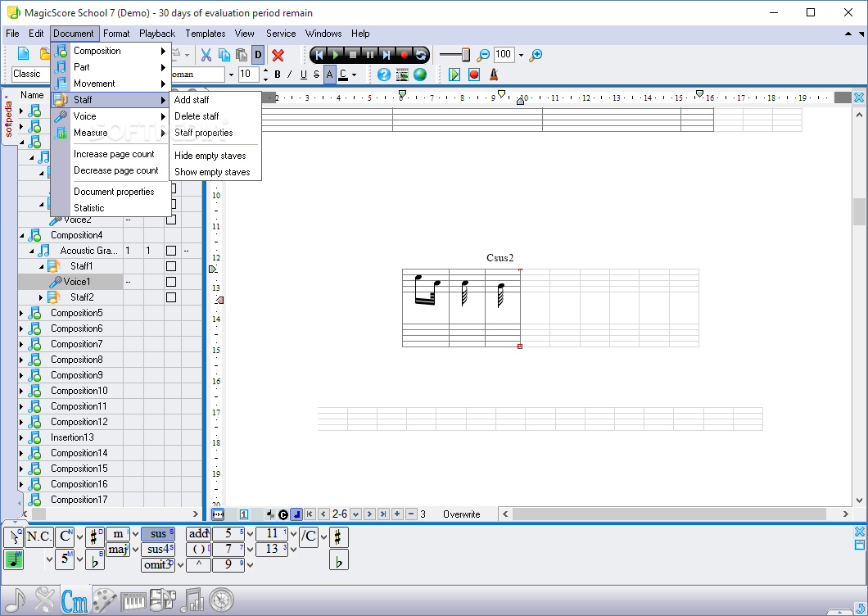Screen dimensions: 868x616
Task: Open the compass navigator palette tab
Action: pos(222,600)
